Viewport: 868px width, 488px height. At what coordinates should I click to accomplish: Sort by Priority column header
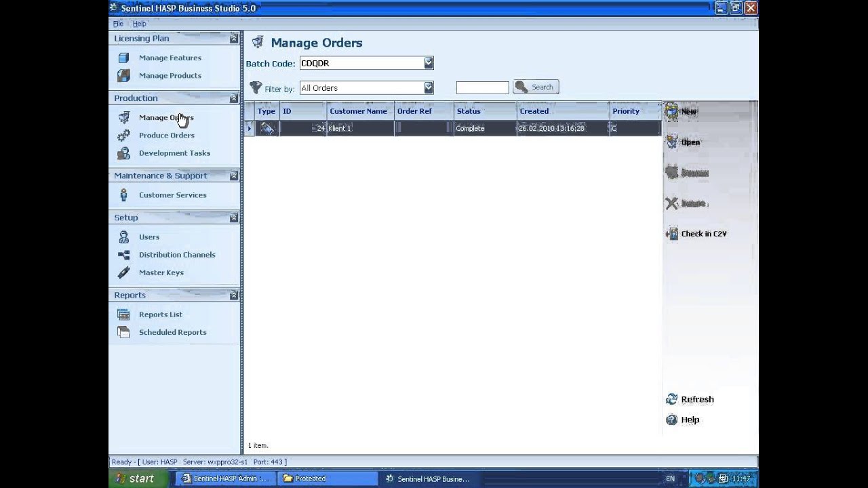(635, 111)
